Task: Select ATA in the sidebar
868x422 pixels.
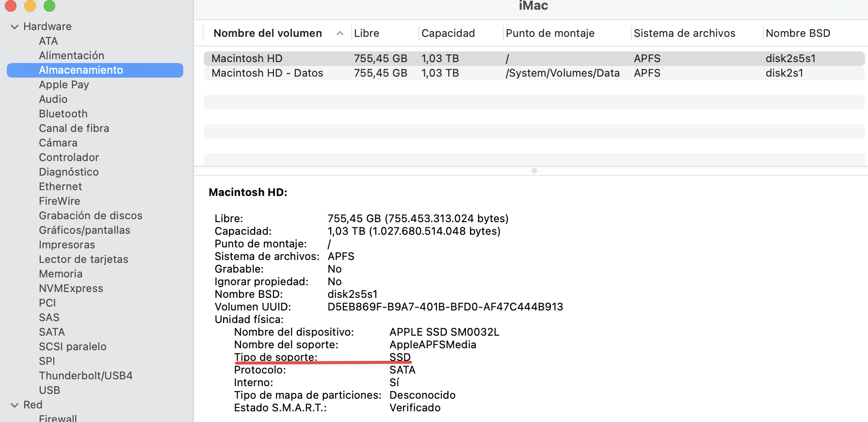Action: coord(48,41)
